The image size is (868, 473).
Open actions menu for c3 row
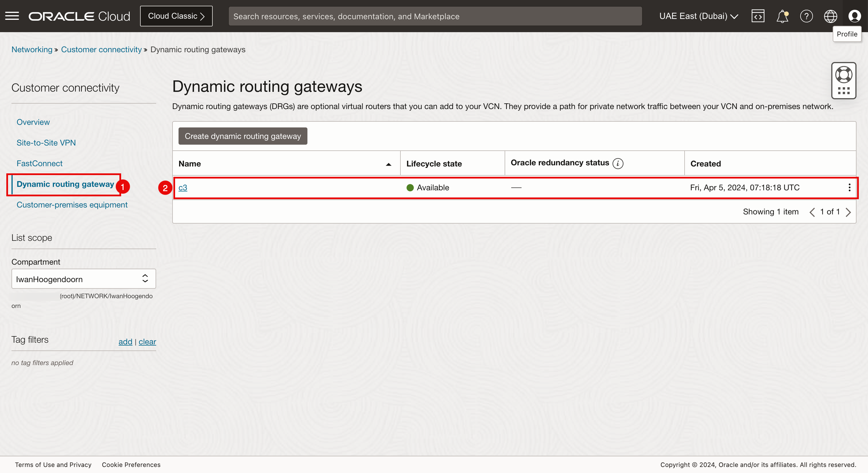click(x=849, y=188)
